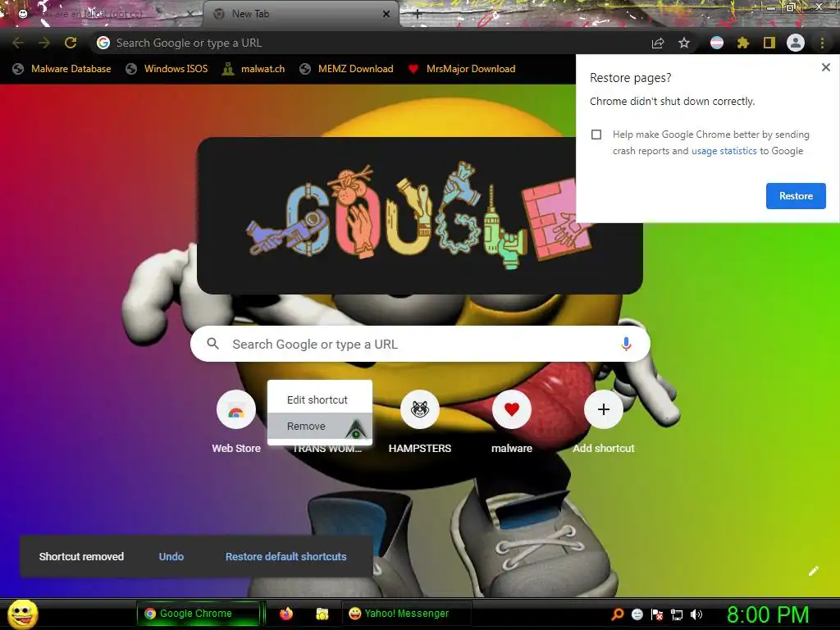
Task: Select Google Chrome taskbar button
Action: pyautogui.click(x=199, y=614)
